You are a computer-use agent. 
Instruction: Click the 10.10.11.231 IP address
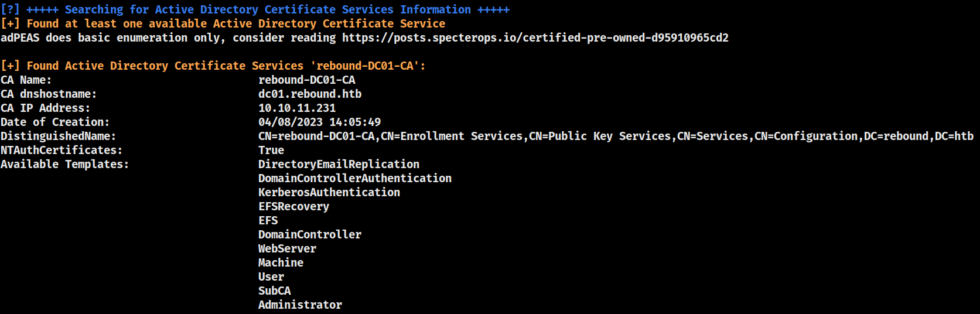point(297,108)
